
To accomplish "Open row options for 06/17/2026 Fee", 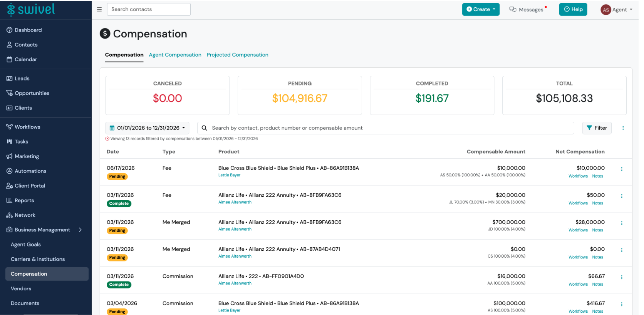I will pyautogui.click(x=622, y=169).
